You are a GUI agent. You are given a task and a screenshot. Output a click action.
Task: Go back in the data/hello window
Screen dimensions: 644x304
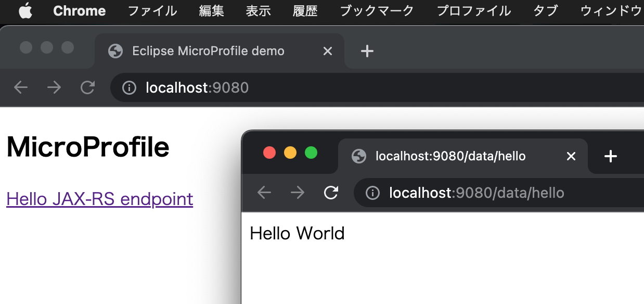tap(264, 193)
